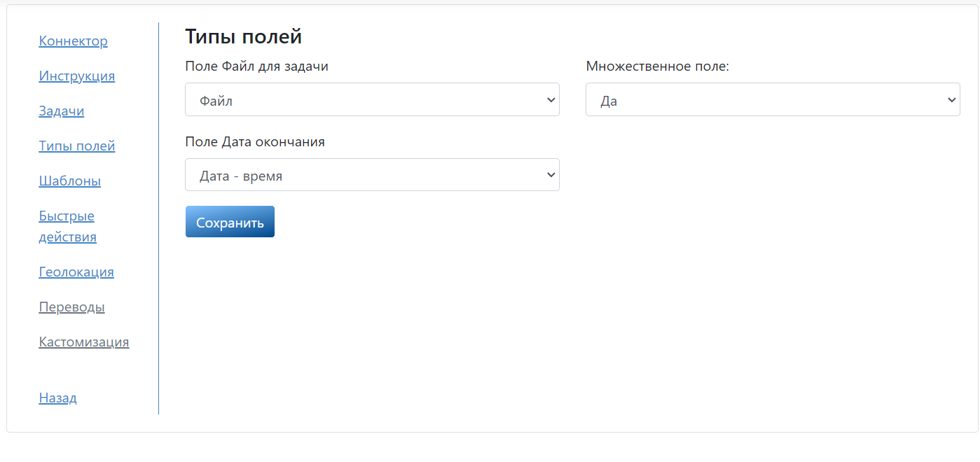
Task: Open the Коннектор sidebar link
Action: tap(73, 41)
